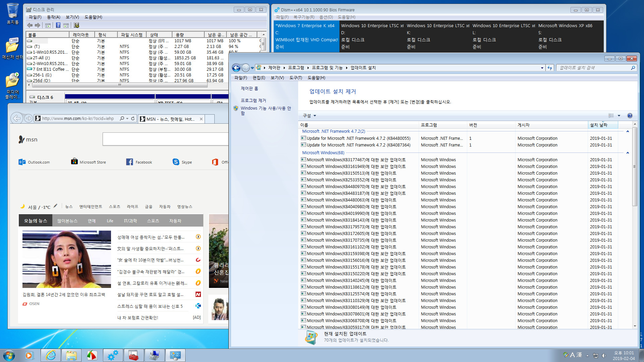Click the blue Back button in Installed Updates window
The image size is (644, 362).
tap(236, 68)
